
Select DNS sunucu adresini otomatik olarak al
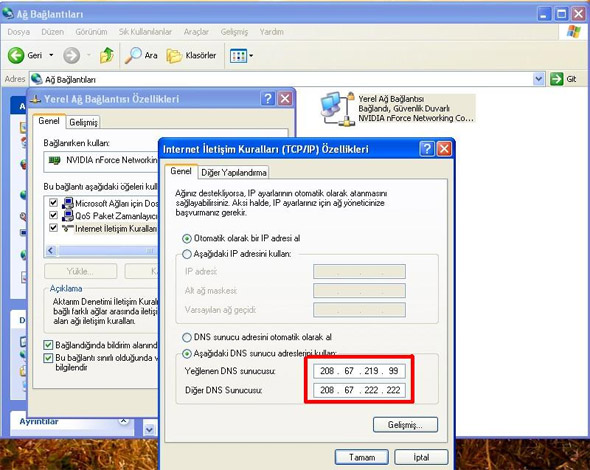click(x=187, y=338)
